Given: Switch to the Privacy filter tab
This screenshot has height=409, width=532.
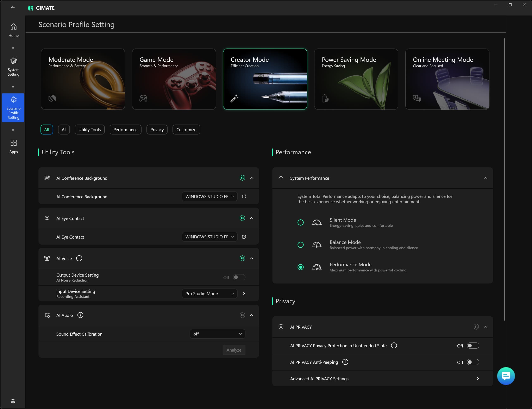Looking at the screenshot, I should pos(157,130).
